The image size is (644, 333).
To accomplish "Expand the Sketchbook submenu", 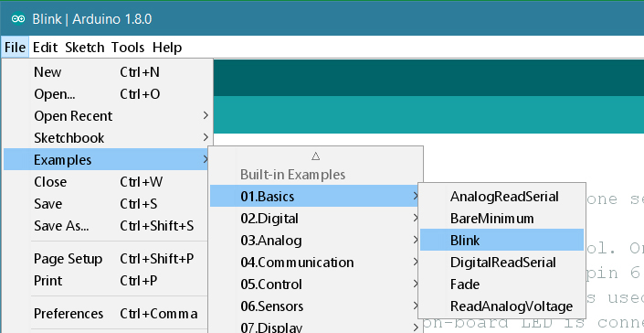I will pos(108,138).
